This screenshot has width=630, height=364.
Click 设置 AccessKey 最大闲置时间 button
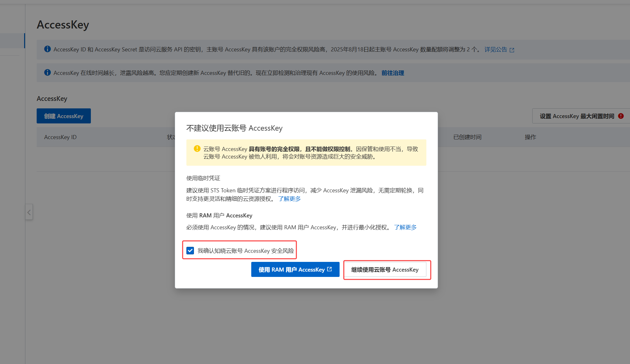(x=581, y=116)
